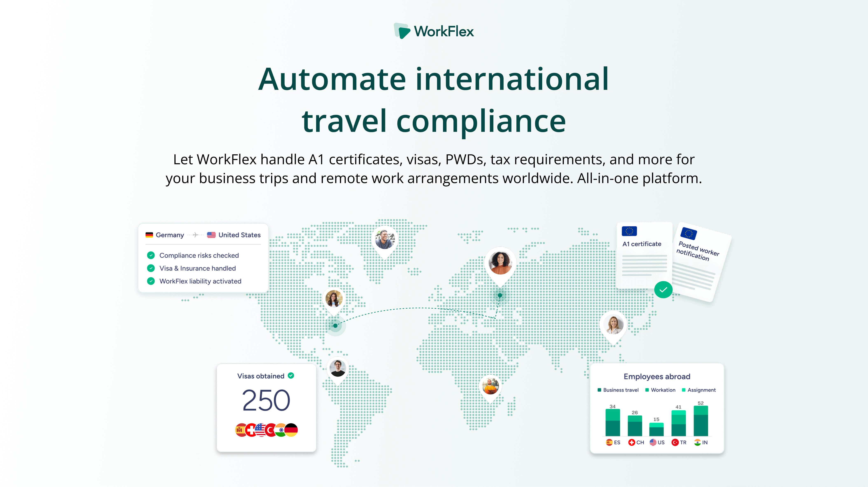Click the Workation legend swatch

(x=647, y=390)
